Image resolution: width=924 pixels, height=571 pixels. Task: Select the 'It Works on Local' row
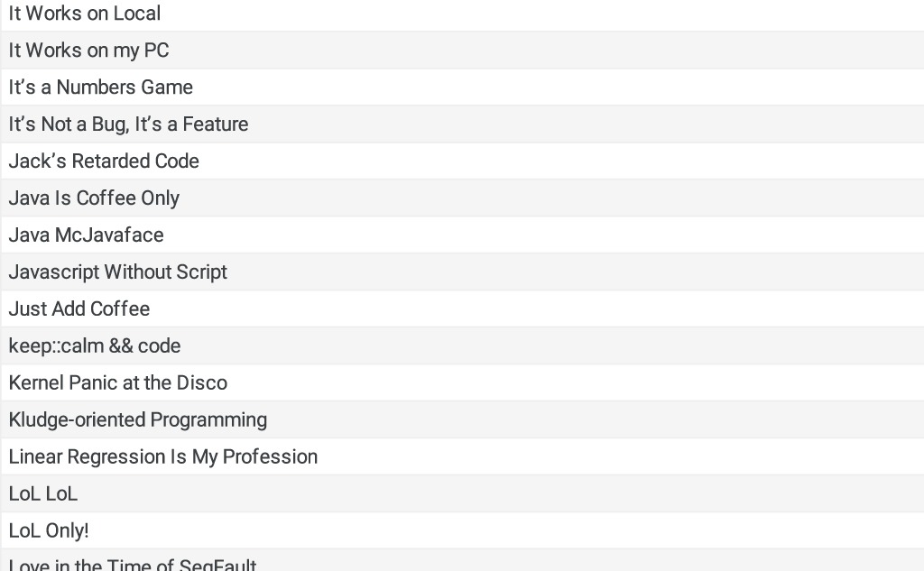[x=463, y=13]
